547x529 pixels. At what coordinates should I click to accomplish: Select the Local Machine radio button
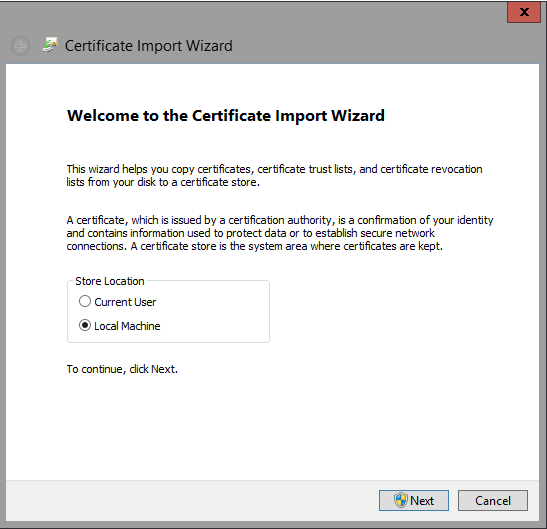point(85,325)
